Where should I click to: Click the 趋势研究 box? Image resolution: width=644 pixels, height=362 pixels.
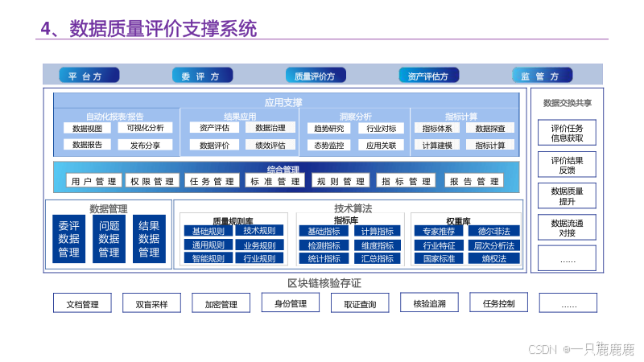coord(329,129)
